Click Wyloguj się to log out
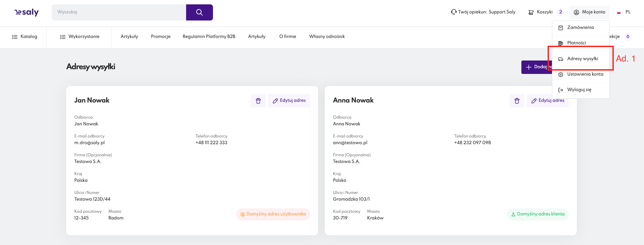Viewport: 644px width, 245px height. [x=579, y=90]
